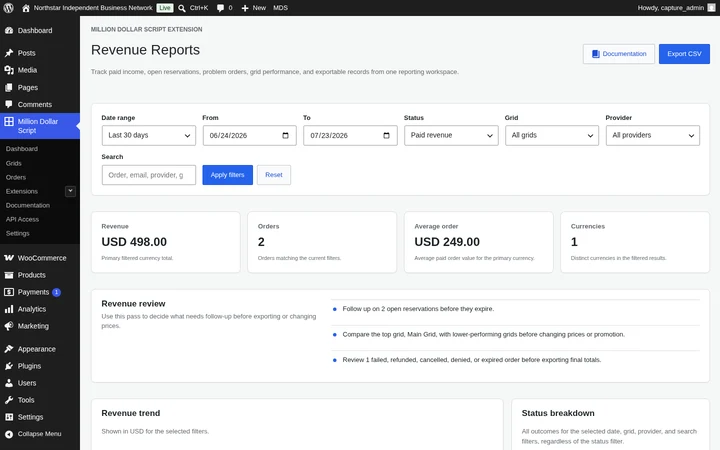Focus the Search order input field
Image resolution: width=720 pixels, height=450 pixels.
click(149, 175)
